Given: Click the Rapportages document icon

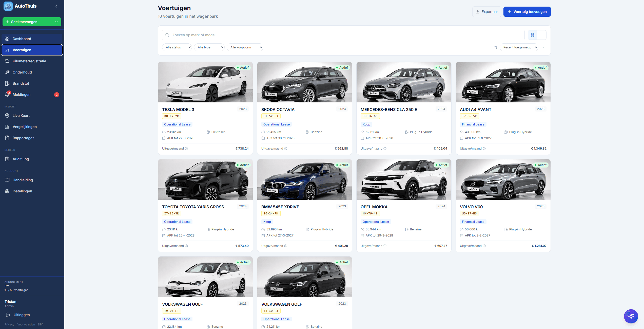Looking at the screenshot, I should click(x=7, y=138).
